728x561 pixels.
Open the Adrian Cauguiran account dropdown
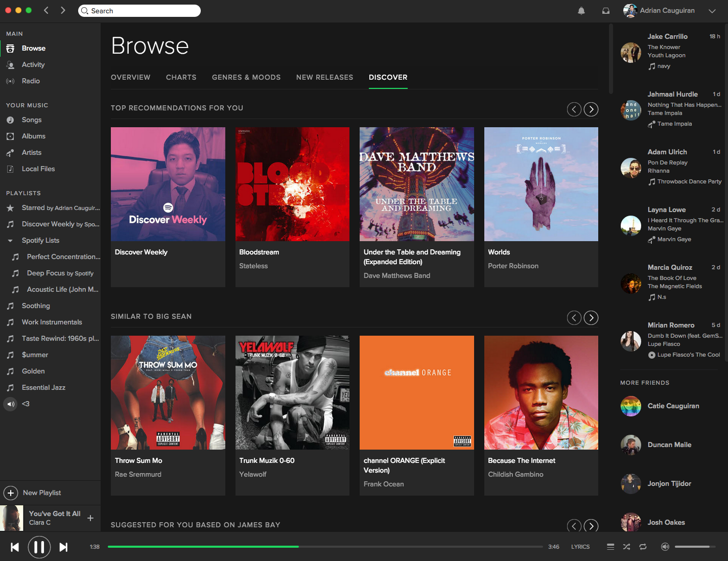click(x=712, y=11)
